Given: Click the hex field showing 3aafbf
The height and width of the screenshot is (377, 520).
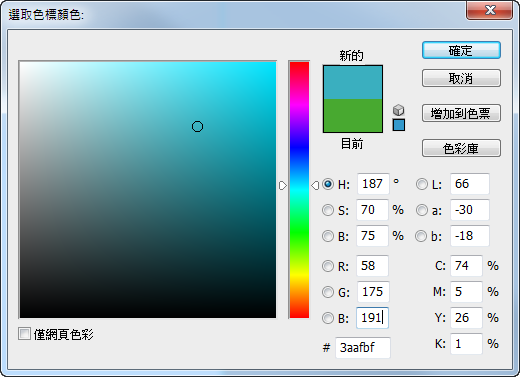Looking at the screenshot, I should click(x=363, y=348).
